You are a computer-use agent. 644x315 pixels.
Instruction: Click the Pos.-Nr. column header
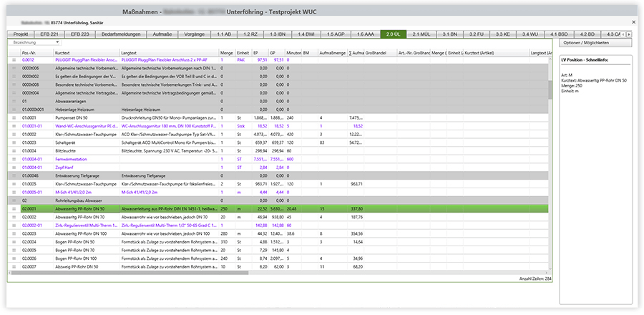pyautogui.click(x=36, y=53)
